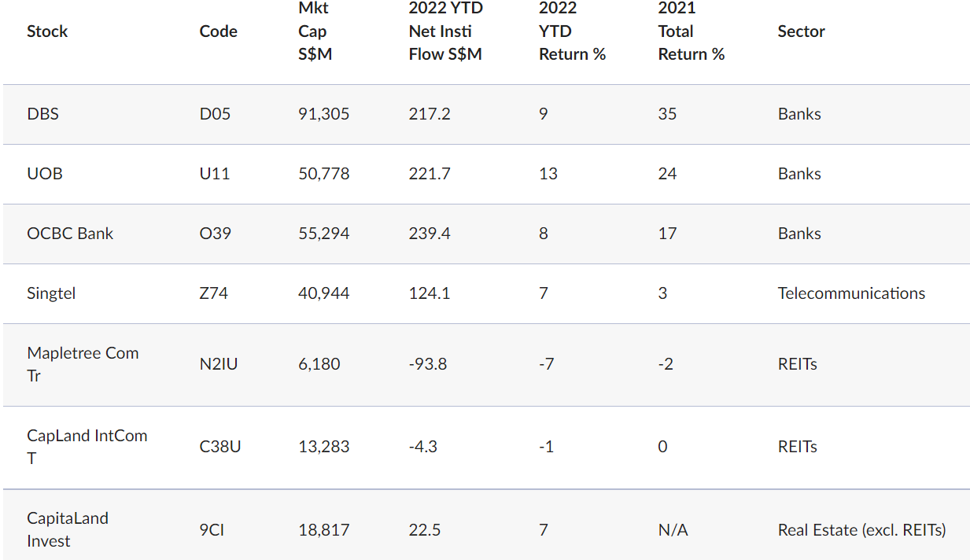Click the Real Estate (excl. REITs) cell
The image size is (970, 560).
point(861,530)
